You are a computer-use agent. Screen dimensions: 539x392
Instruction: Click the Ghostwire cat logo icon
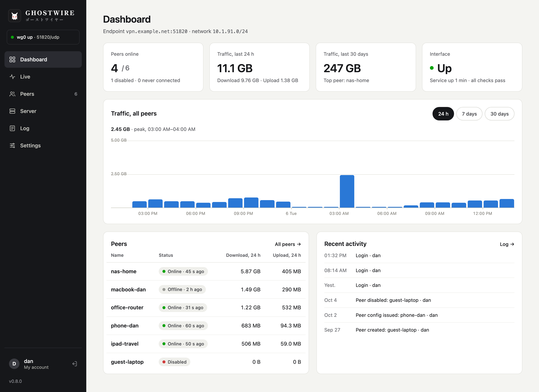[x=14, y=16]
